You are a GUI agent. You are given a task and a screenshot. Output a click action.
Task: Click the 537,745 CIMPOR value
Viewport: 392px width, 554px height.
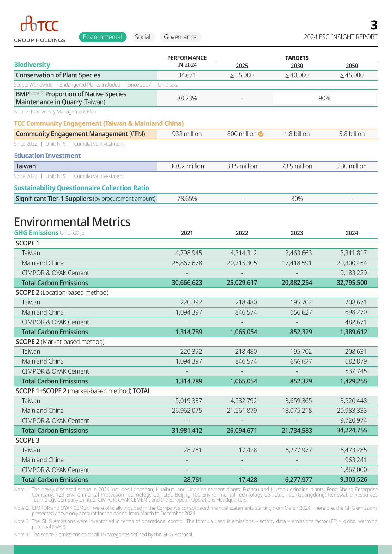coord(356,371)
